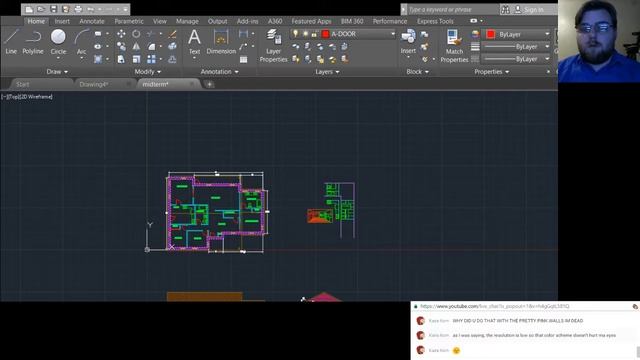Expand the Draw panel
Screen dimensions: 640x360
click(57, 72)
